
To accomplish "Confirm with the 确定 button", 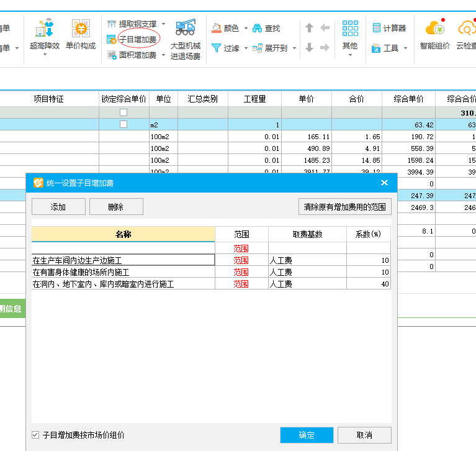I will 307,435.
